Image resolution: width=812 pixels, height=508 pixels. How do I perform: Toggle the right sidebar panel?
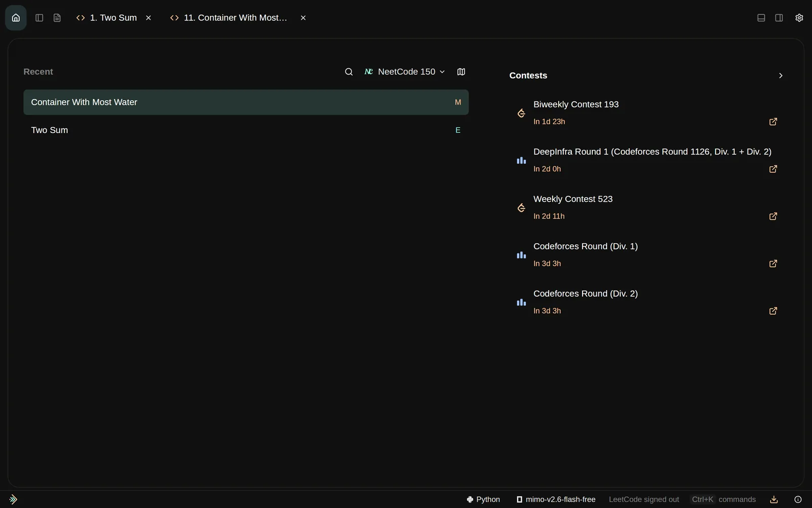point(779,18)
